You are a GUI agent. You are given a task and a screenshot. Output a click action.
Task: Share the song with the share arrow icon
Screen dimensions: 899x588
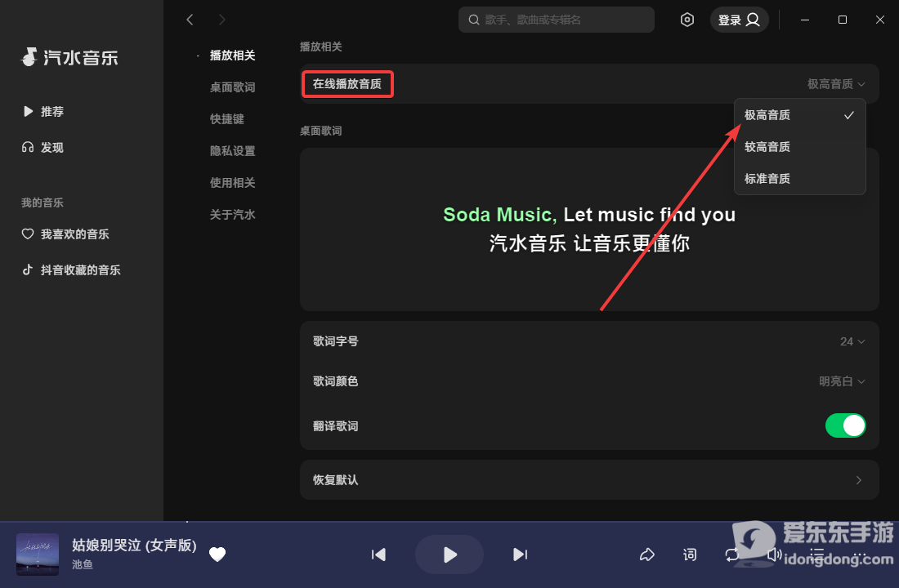646,555
